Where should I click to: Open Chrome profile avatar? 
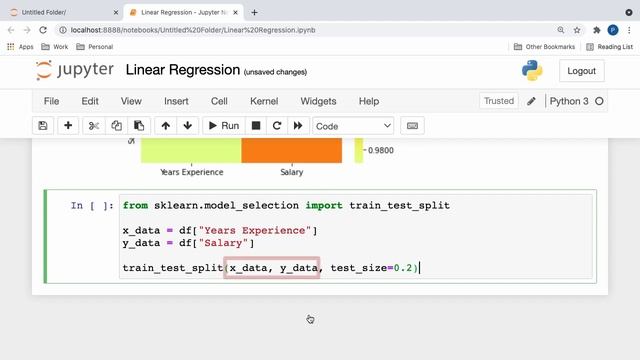pyautogui.click(x=613, y=30)
